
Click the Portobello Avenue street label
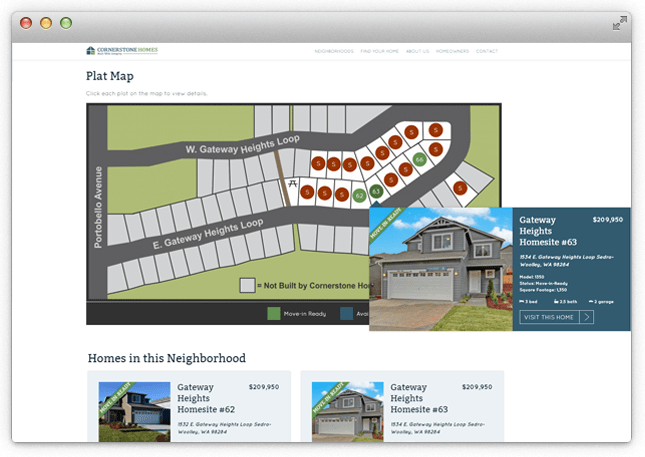pyautogui.click(x=98, y=207)
